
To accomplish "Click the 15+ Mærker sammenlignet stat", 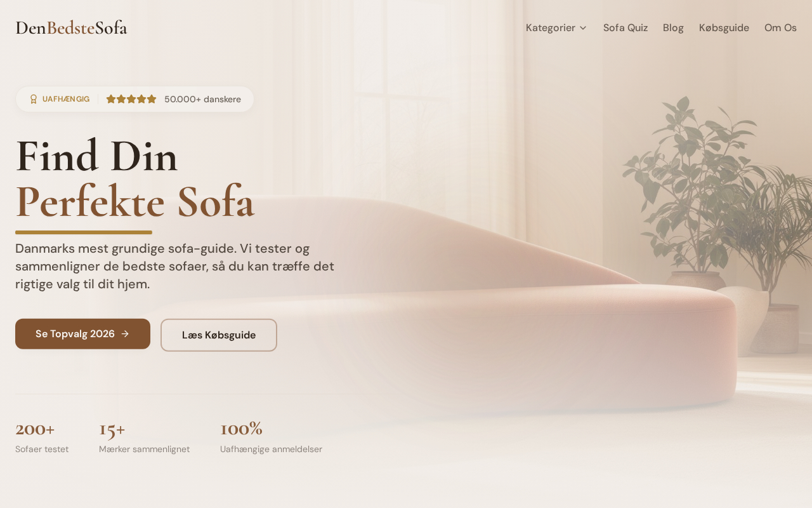I will (x=144, y=438).
